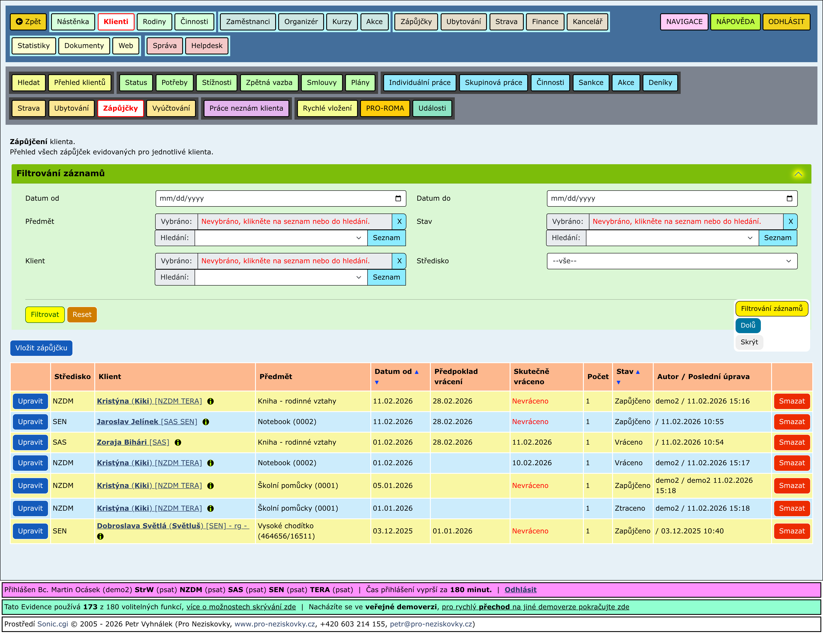Image resolution: width=823 pixels, height=644 pixels.
Task: Click info icon beside Zoraja Bihári
Action: click(178, 443)
